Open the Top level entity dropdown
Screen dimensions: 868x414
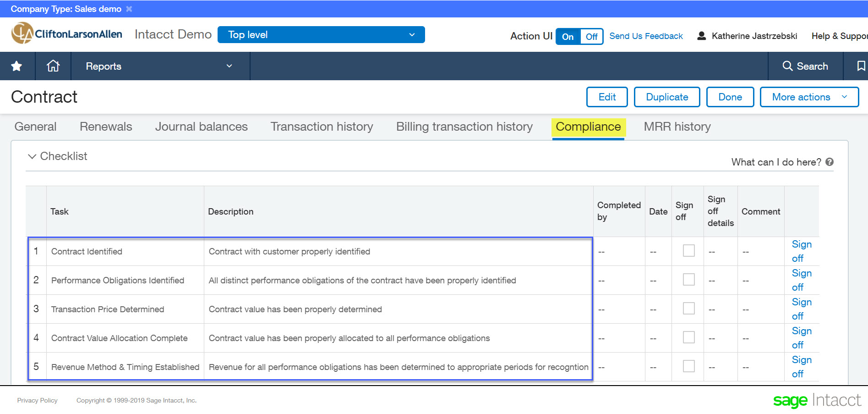coord(321,35)
